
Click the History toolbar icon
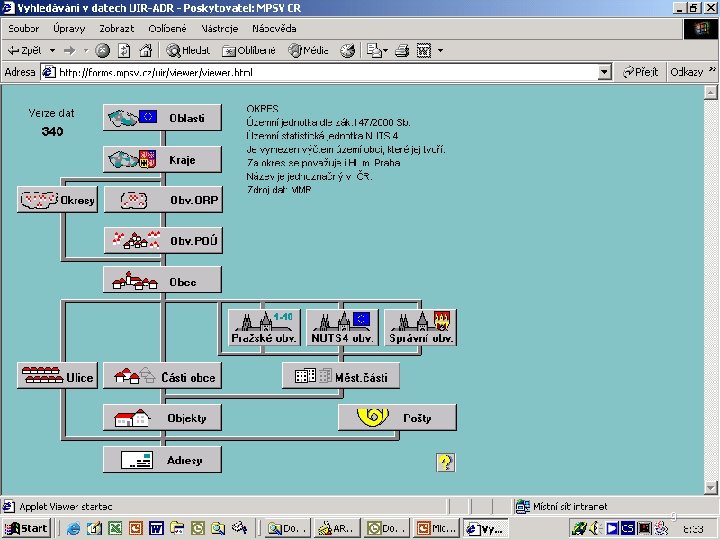click(x=348, y=51)
